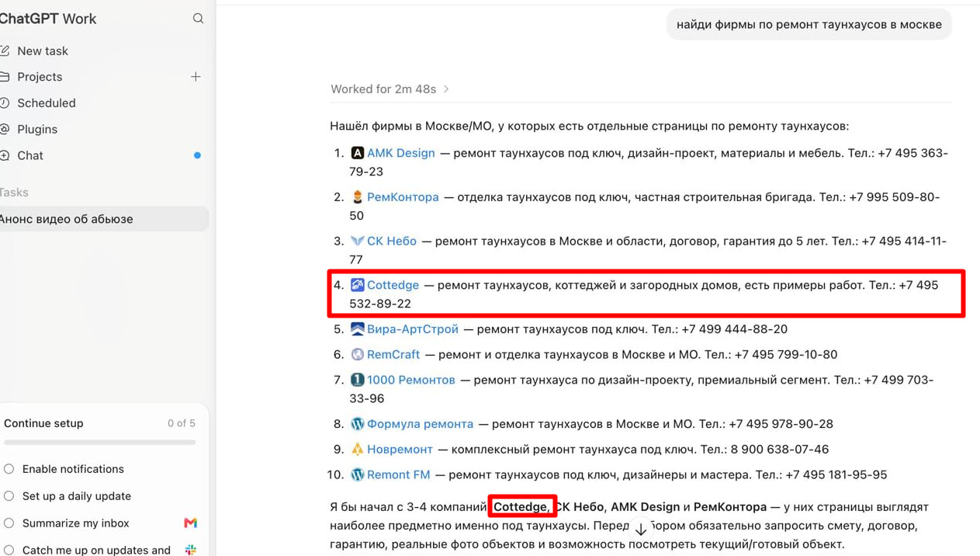
Task: Click the Remont FM WordPress favicon
Action: 357,474
